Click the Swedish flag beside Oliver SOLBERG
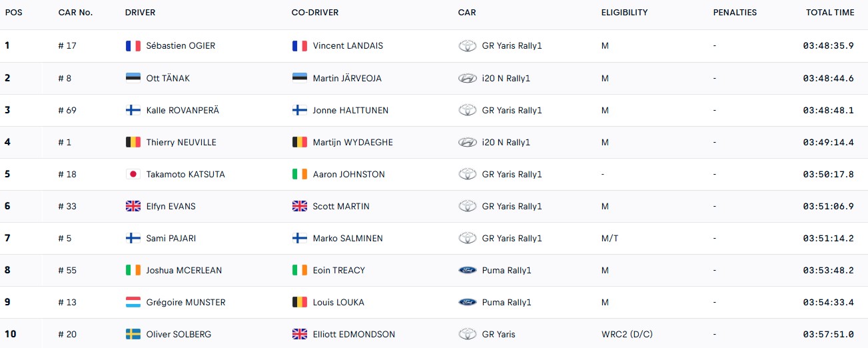This screenshot has width=868, height=348. [133, 334]
